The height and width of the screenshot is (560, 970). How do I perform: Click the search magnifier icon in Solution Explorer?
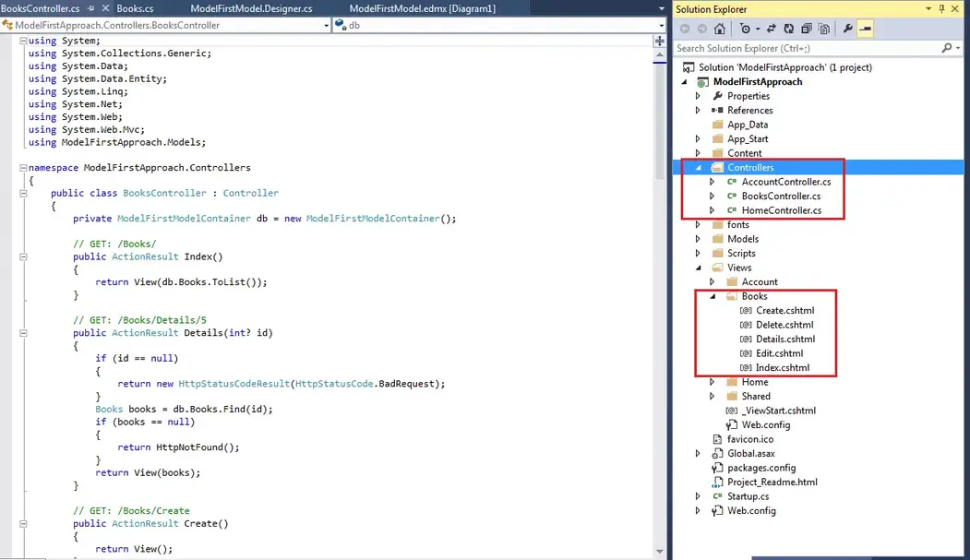tap(947, 48)
